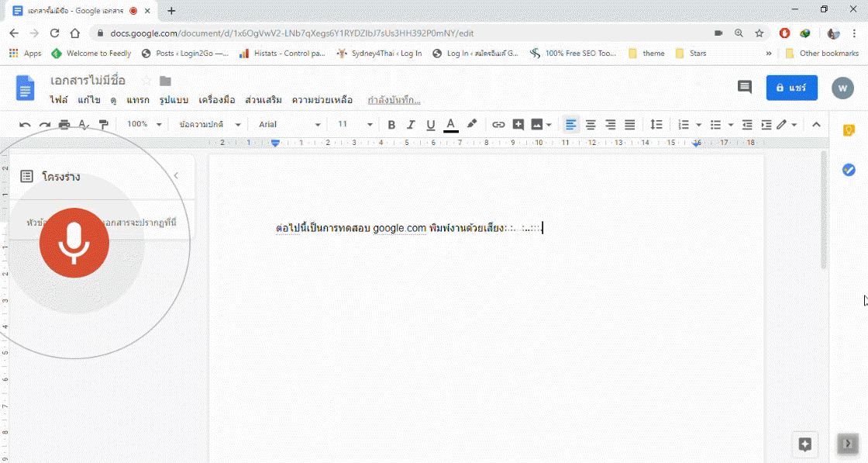Click the Google Docs home logo
Viewport: 868px width, 463px height.
pyautogui.click(x=25, y=88)
